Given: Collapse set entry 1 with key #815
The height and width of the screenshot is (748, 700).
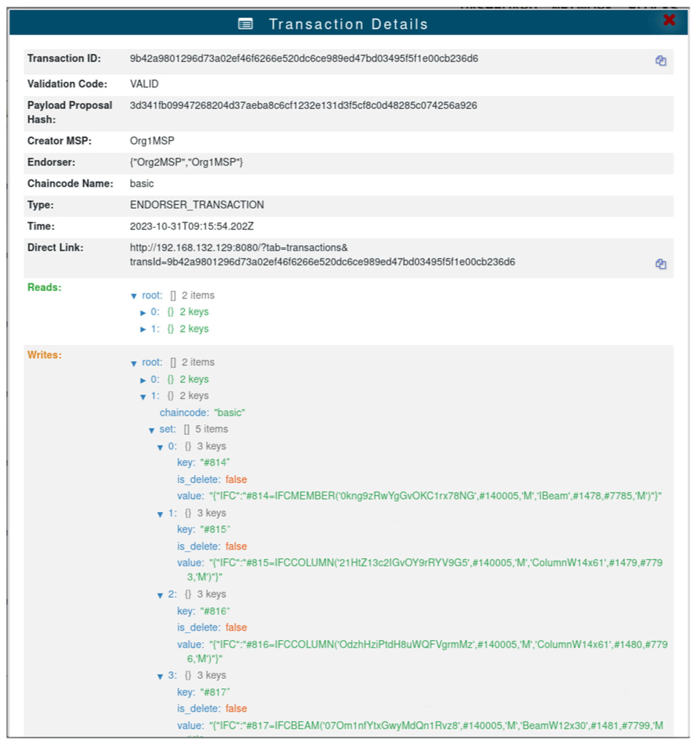Looking at the screenshot, I should 160,514.
